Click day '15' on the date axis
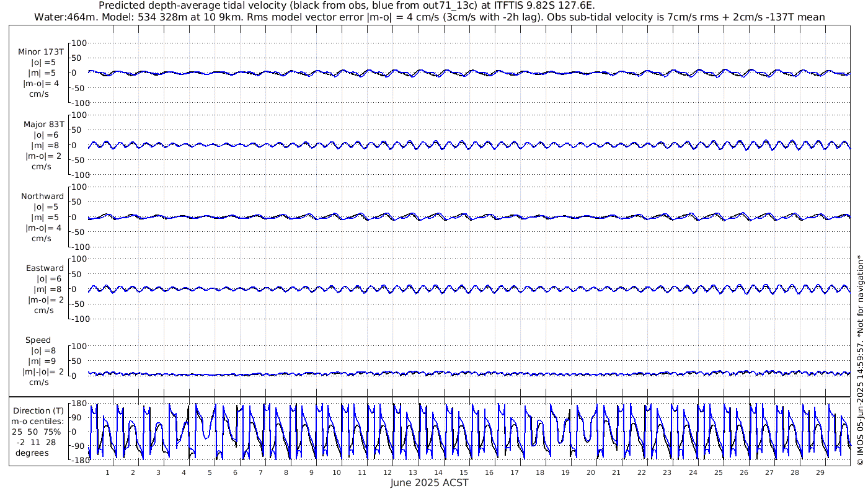Image resolution: width=868 pixels, height=496 pixels. tap(464, 472)
